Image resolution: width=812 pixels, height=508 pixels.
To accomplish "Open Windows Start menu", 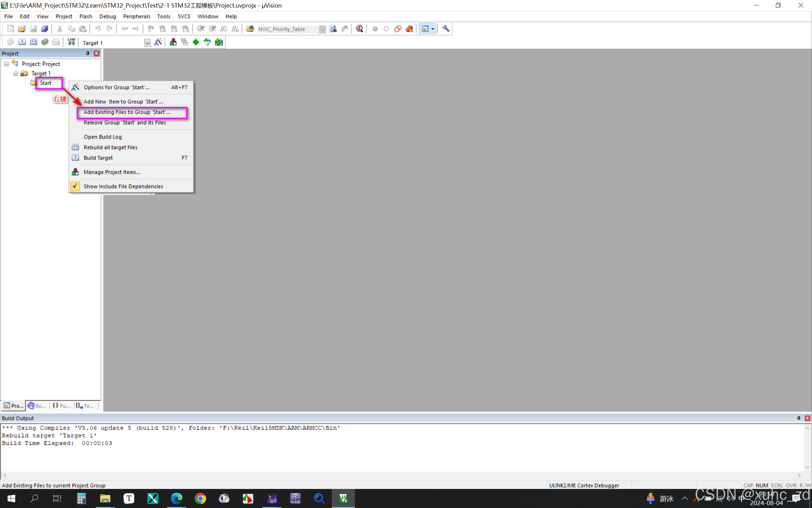I will click(x=11, y=498).
